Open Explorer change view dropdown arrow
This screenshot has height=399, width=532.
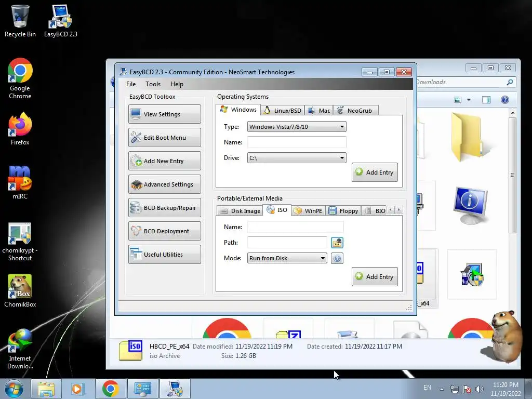pyautogui.click(x=469, y=100)
